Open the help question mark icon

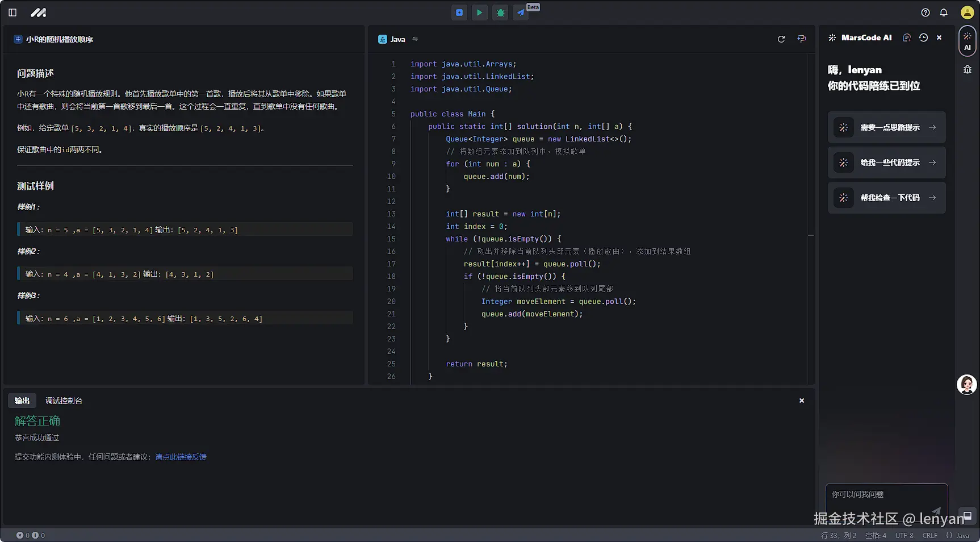pos(925,12)
